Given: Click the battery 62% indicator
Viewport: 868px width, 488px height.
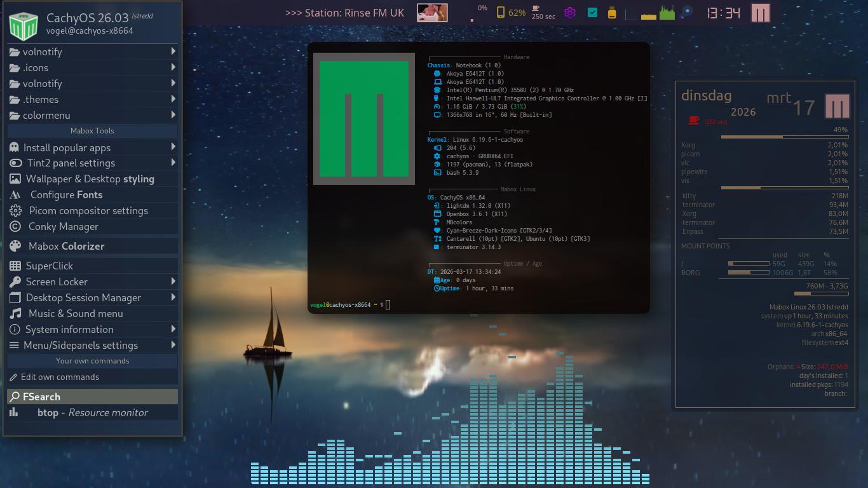Looking at the screenshot, I should click(x=511, y=13).
